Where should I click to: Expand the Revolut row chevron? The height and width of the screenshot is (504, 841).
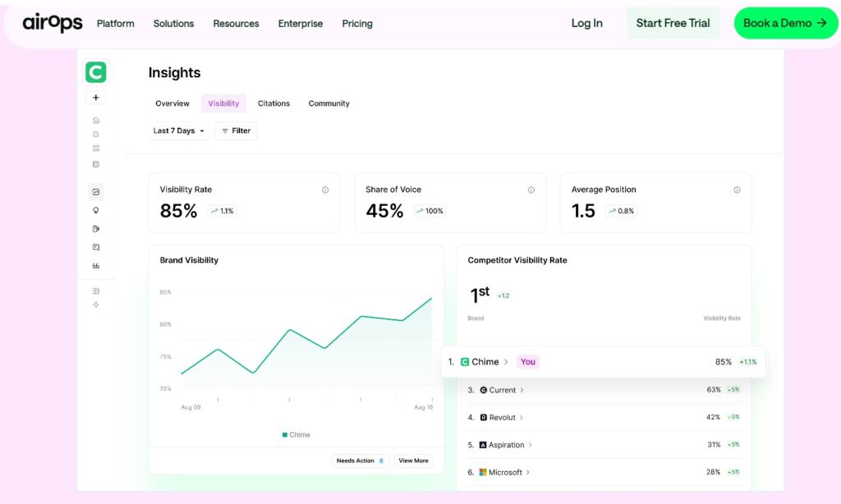point(522,418)
